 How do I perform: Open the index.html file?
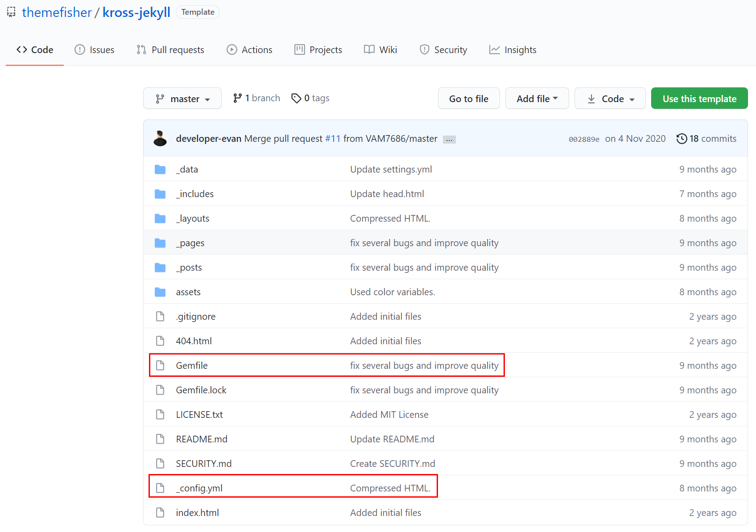(x=198, y=513)
